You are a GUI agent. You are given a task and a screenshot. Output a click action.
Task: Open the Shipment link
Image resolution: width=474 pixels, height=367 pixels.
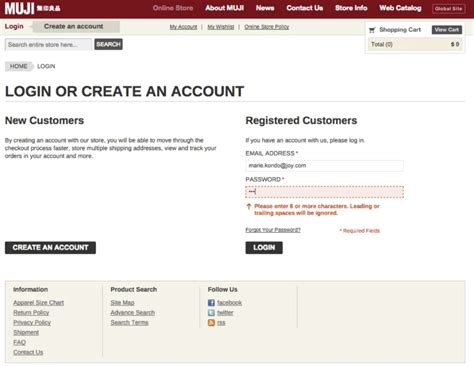(26, 333)
